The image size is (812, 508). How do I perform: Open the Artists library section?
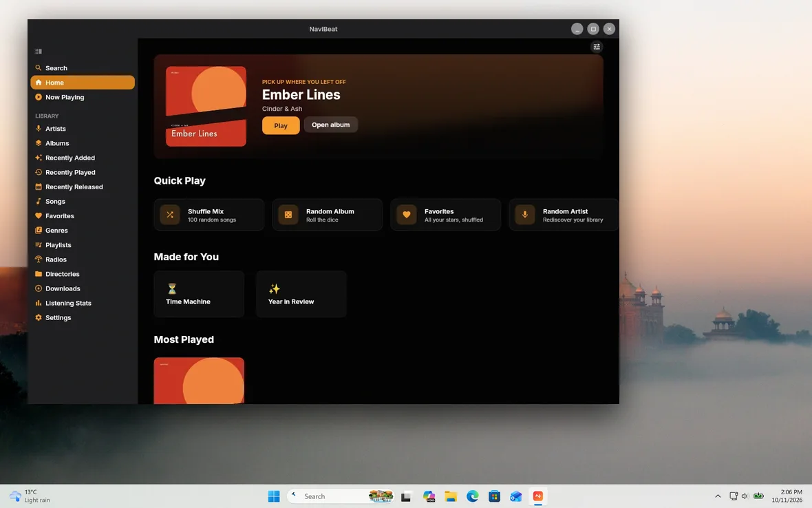83,129
